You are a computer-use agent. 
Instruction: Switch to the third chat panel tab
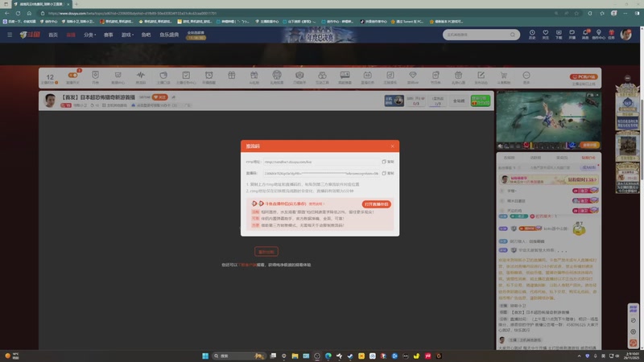tap(562, 158)
